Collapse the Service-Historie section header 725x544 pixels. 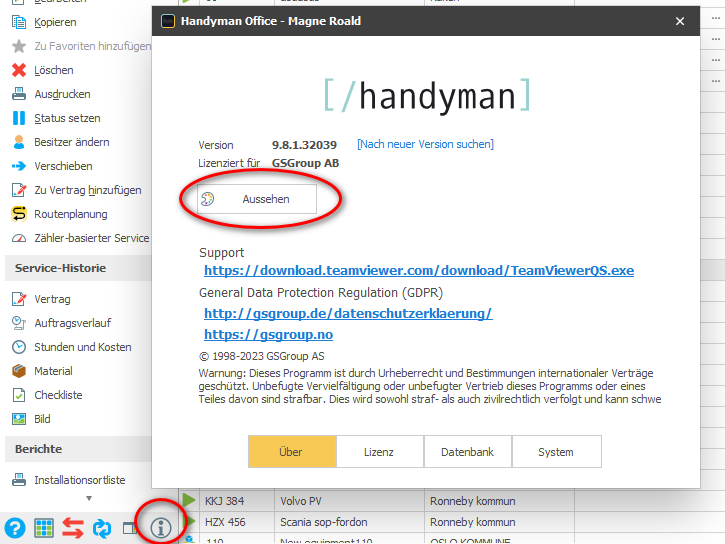coord(79,268)
